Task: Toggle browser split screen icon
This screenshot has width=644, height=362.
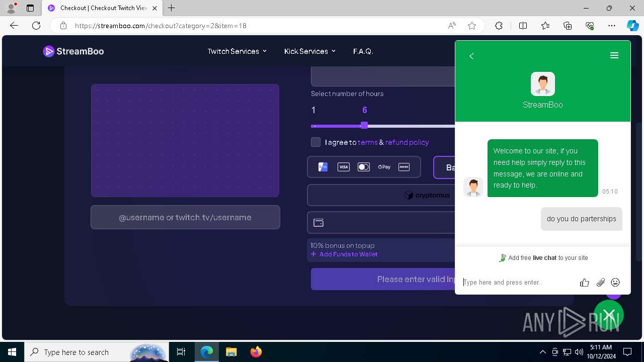Action: [x=523, y=26]
